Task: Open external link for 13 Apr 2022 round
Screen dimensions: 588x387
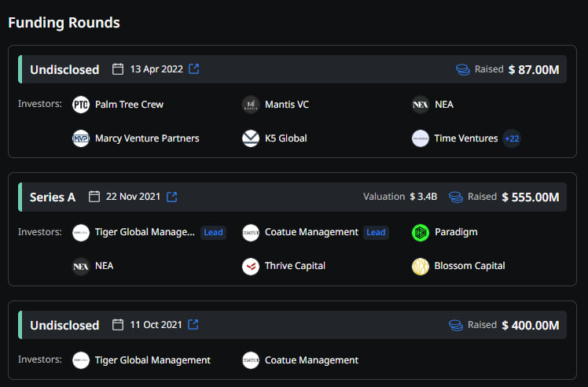Action: [194, 69]
